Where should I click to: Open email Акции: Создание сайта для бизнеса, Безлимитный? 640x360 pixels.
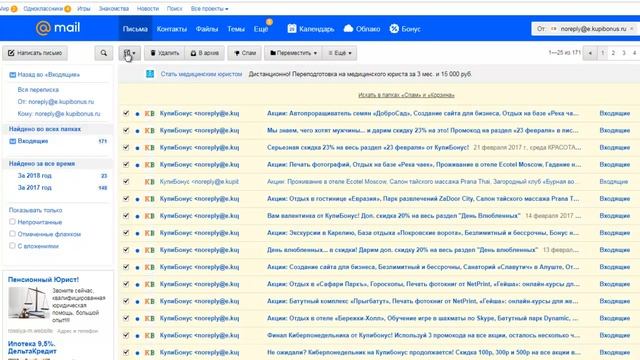423,267
